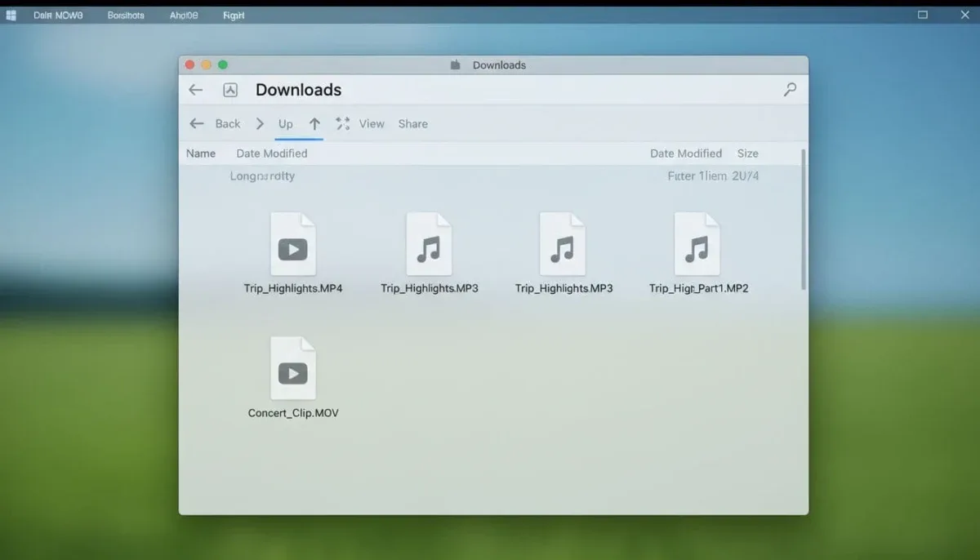Click the search magnifier icon
Screen dimensions: 980x560
[x=790, y=90]
